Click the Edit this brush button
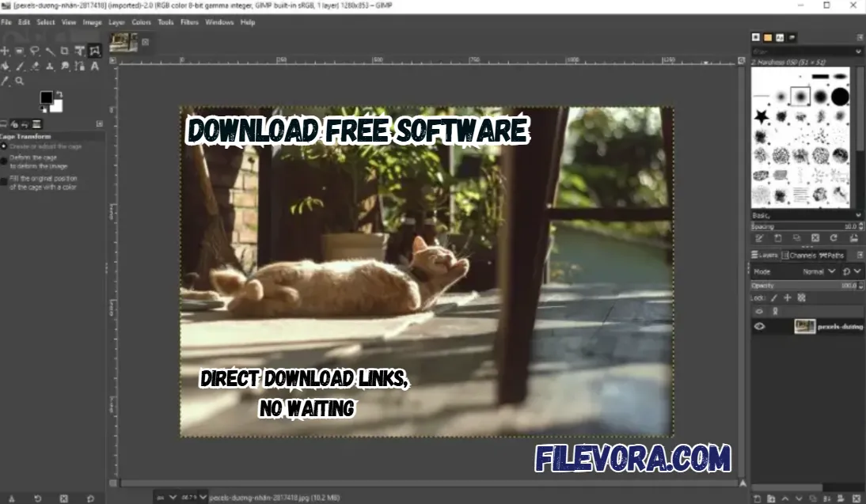Viewport: 866px width, 504px height. click(758, 238)
